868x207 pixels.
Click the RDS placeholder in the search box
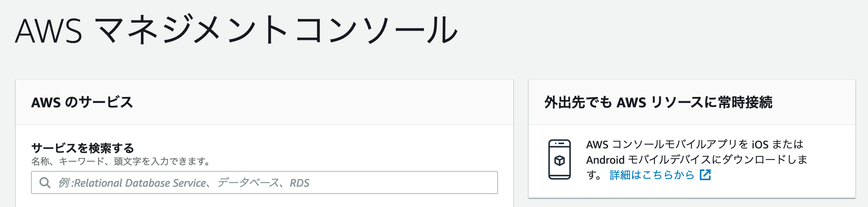tap(299, 183)
